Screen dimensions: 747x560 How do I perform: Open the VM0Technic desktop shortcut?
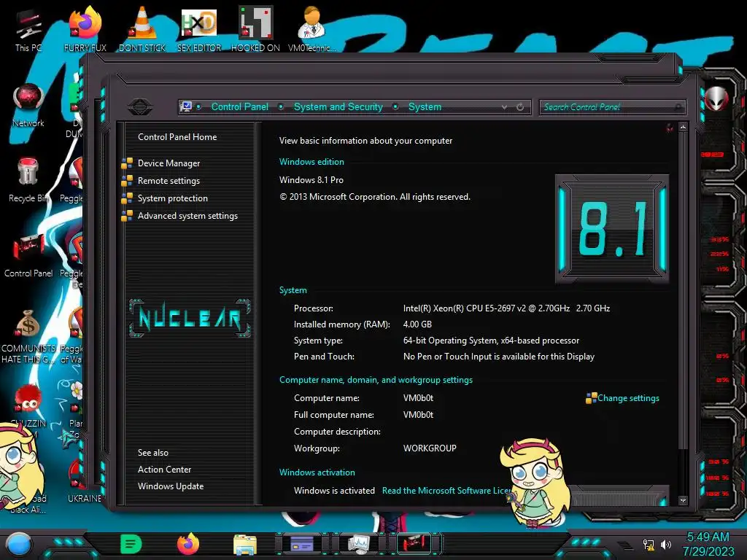click(312, 29)
